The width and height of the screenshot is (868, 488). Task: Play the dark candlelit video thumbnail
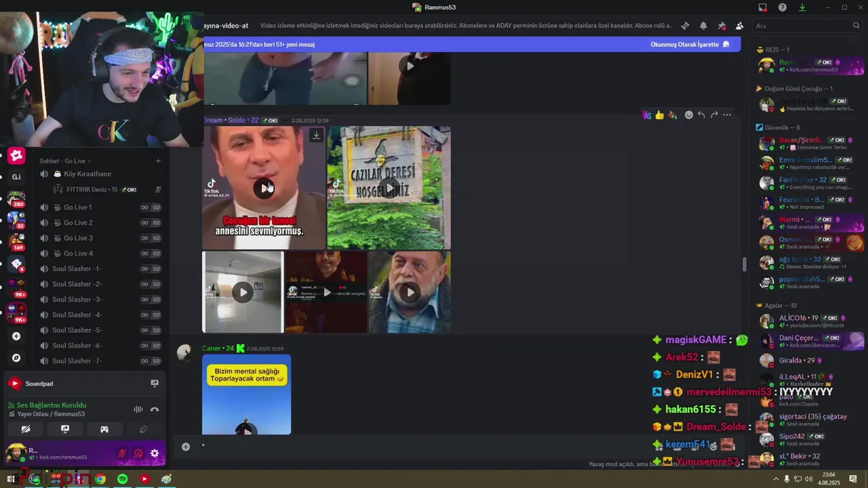(326, 292)
